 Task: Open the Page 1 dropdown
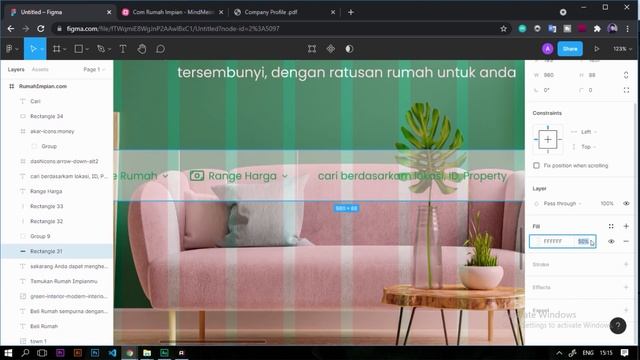point(94,69)
